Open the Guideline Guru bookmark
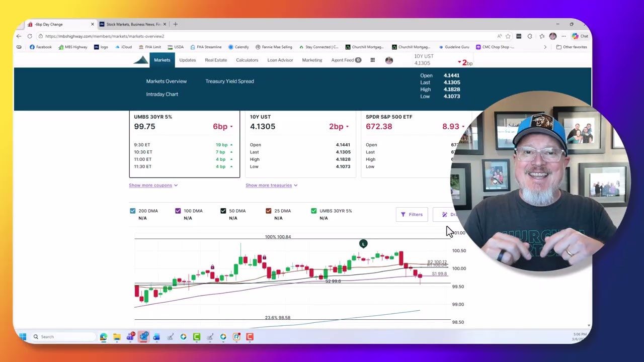The image size is (644, 362). click(x=454, y=47)
